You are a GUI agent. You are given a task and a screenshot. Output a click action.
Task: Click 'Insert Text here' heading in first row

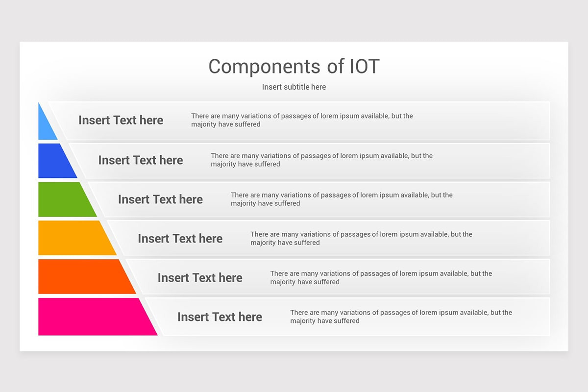coord(121,120)
